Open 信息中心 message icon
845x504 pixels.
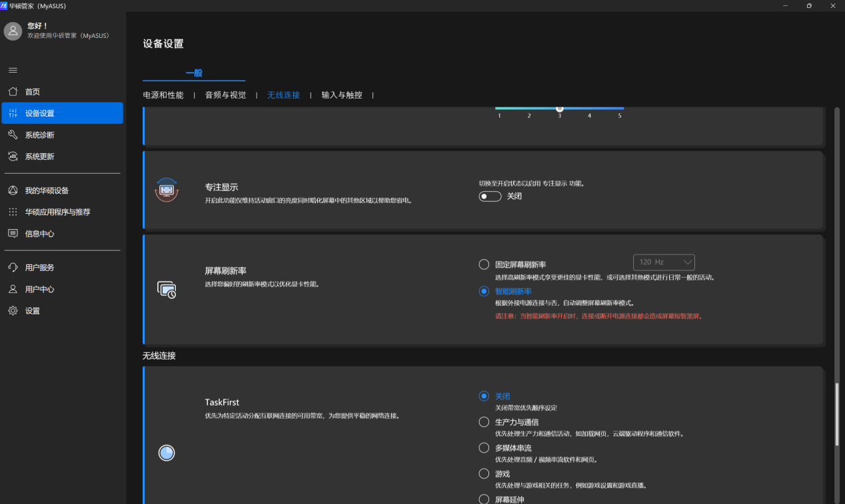click(13, 234)
